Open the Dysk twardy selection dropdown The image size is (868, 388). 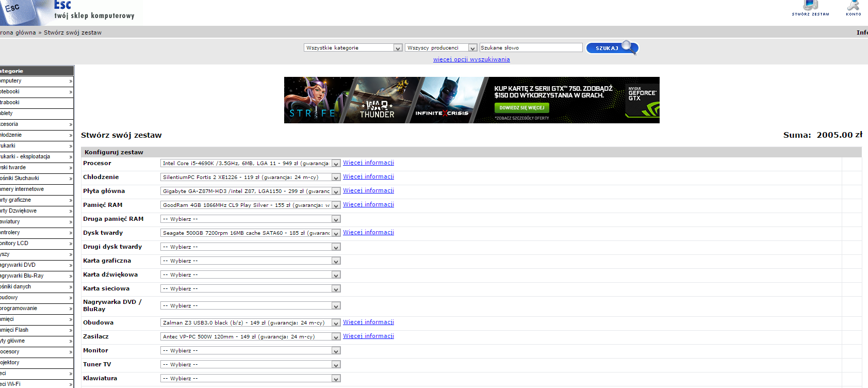(x=250, y=233)
